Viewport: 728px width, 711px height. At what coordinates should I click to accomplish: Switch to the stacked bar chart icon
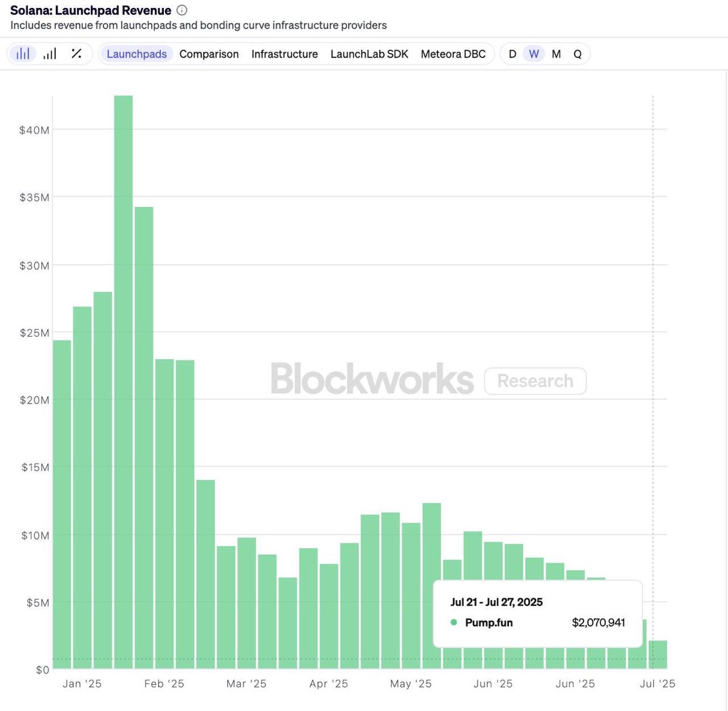[50, 54]
